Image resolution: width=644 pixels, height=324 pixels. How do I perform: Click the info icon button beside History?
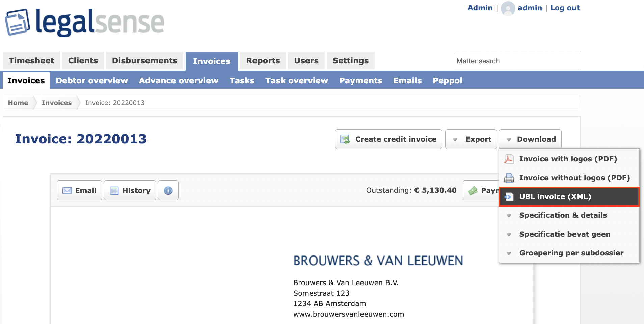click(x=168, y=190)
